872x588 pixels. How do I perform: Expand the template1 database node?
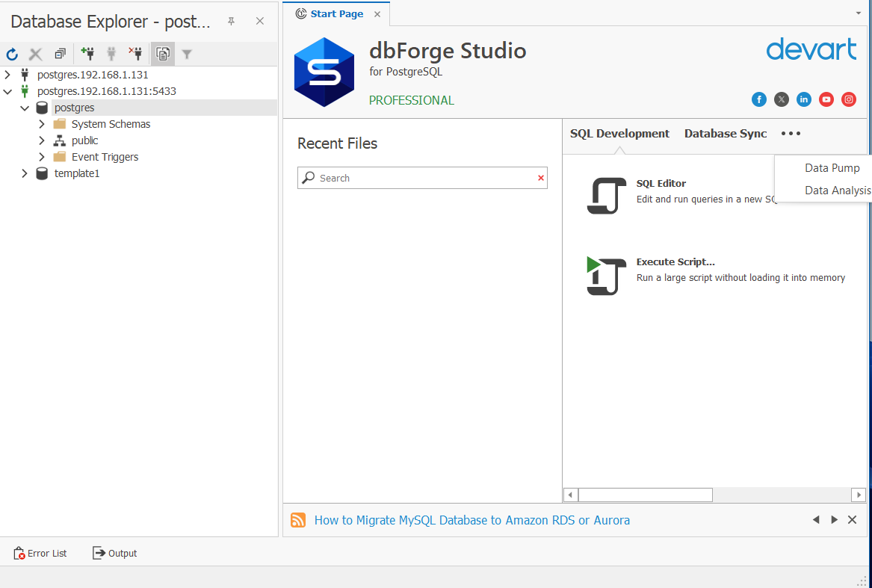point(25,173)
